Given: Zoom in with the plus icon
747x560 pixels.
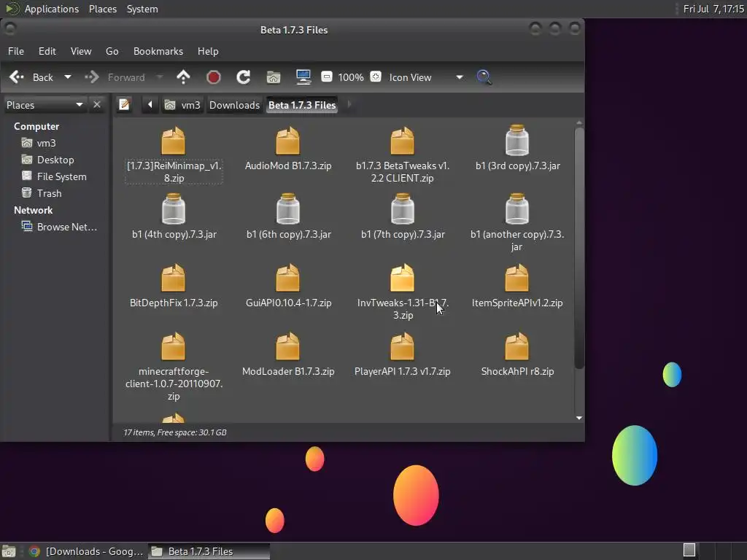Looking at the screenshot, I should [376, 77].
